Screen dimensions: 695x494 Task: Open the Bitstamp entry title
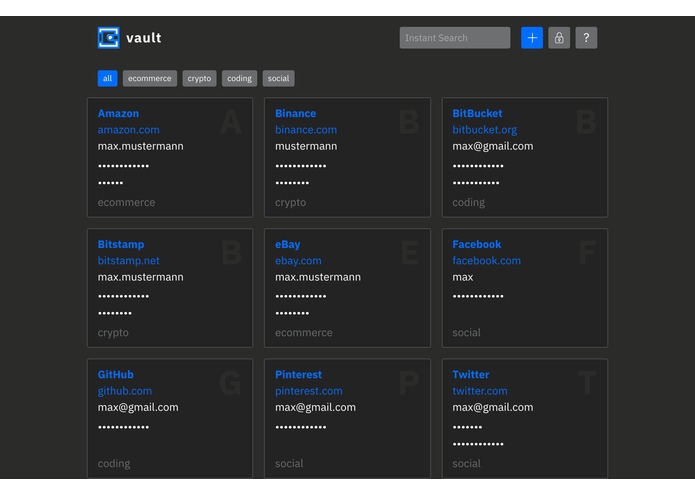click(121, 245)
